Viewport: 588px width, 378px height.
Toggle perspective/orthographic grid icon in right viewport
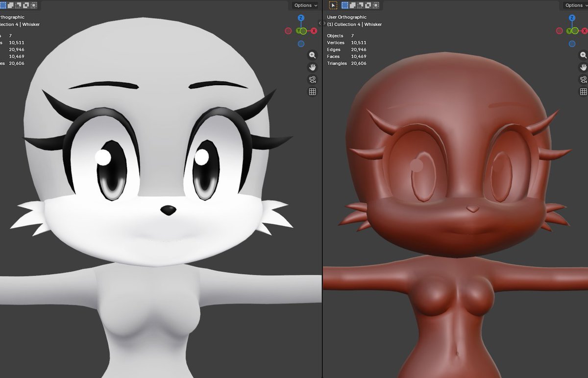pyautogui.click(x=583, y=92)
